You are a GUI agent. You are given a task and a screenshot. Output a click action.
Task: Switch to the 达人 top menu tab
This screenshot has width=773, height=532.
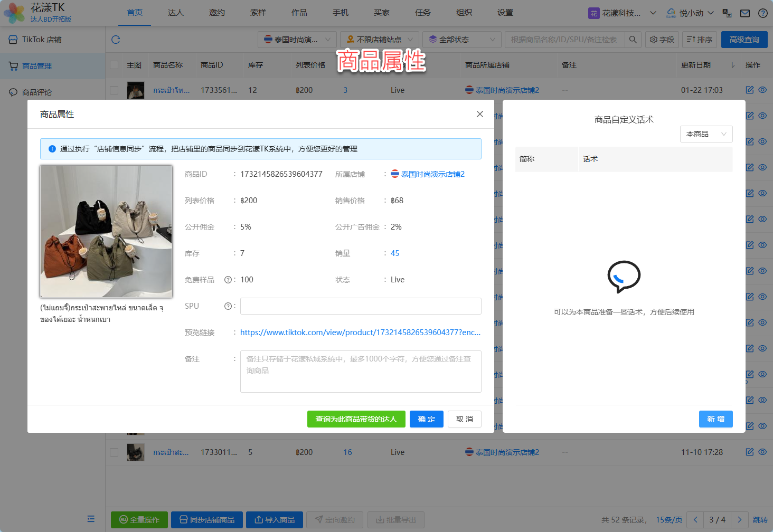coord(175,13)
